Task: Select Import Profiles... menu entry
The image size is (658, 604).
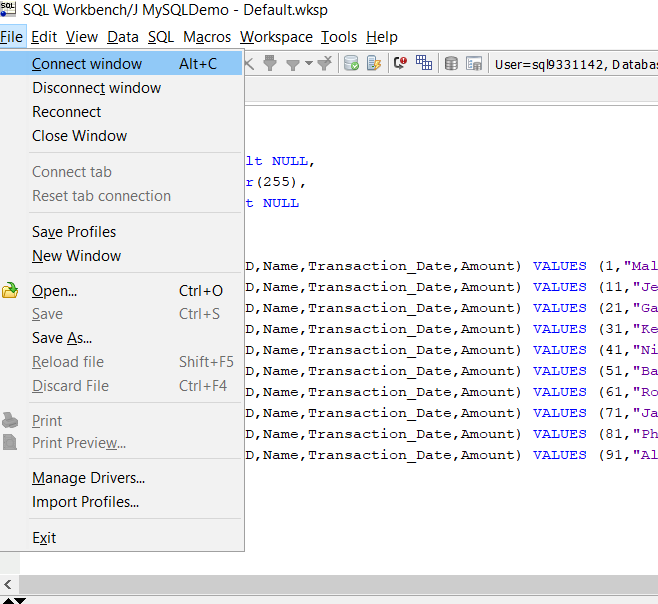Action: (x=85, y=502)
